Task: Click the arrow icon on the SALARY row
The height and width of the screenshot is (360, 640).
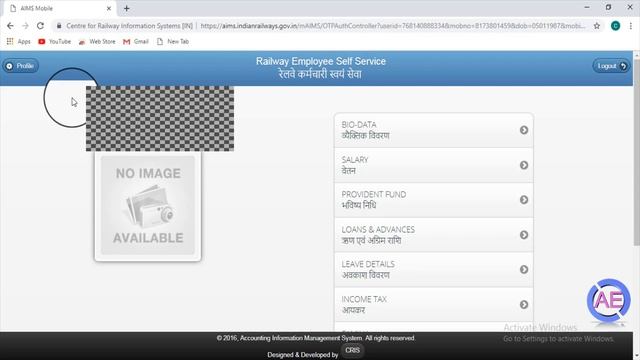Action: pos(524,165)
